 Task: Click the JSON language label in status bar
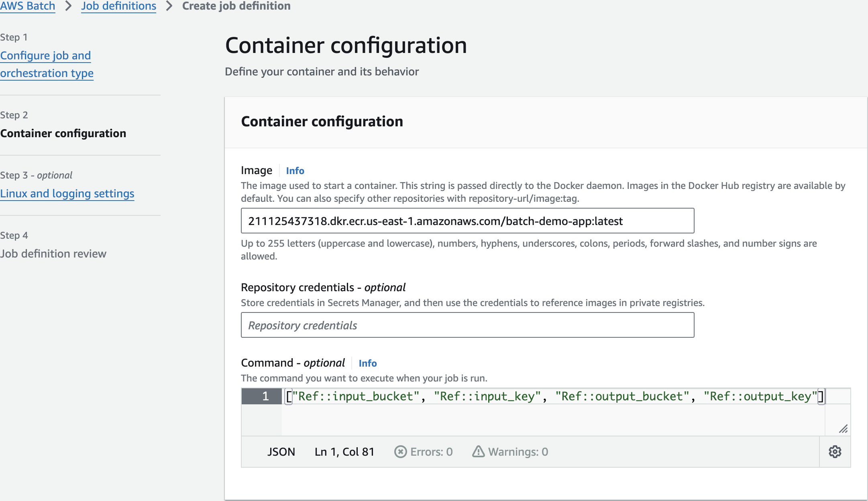(281, 452)
